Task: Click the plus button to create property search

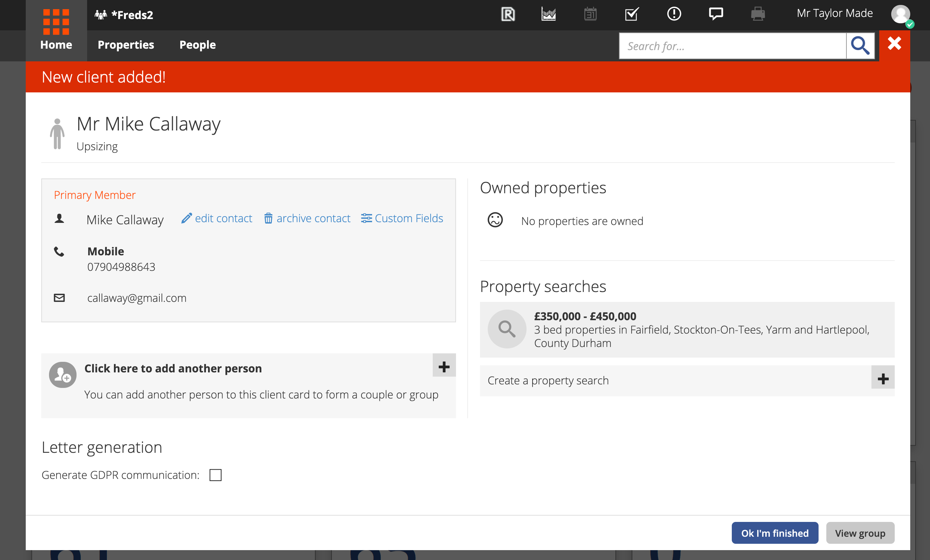Action: point(883,377)
